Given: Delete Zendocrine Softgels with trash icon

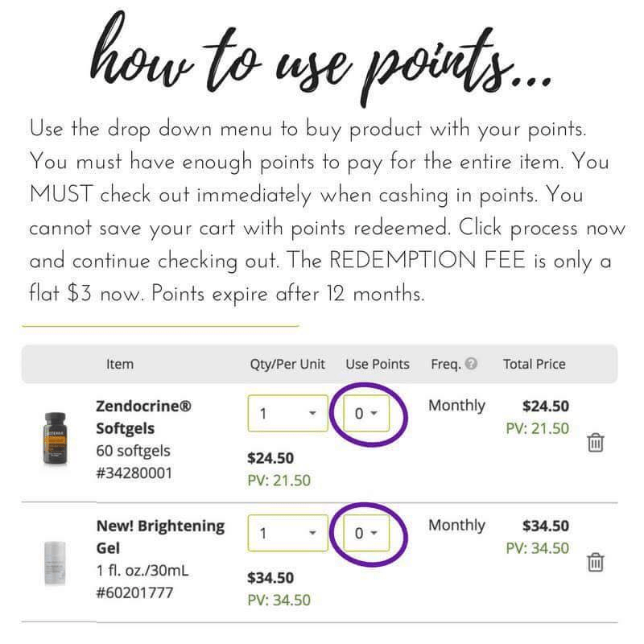Looking at the screenshot, I should tap(595, 442).
